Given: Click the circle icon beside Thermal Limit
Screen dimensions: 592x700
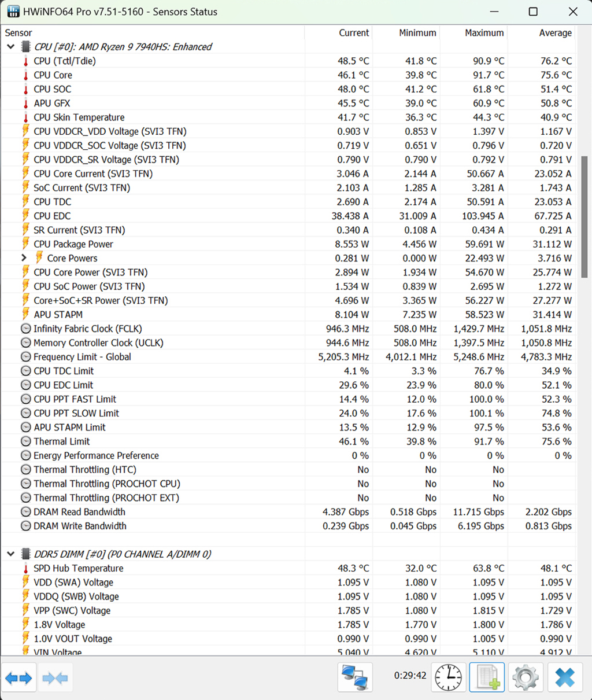Looking at the screenshot, I should click(25, 441).
